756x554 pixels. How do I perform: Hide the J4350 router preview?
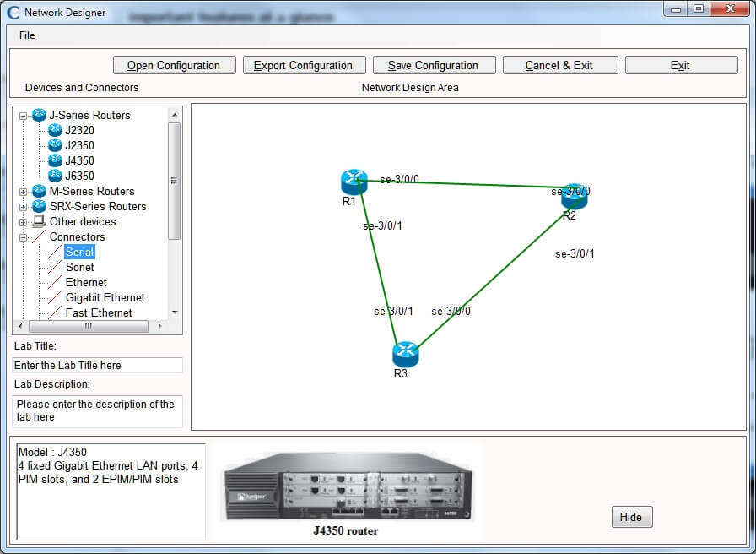coord(631,516)
